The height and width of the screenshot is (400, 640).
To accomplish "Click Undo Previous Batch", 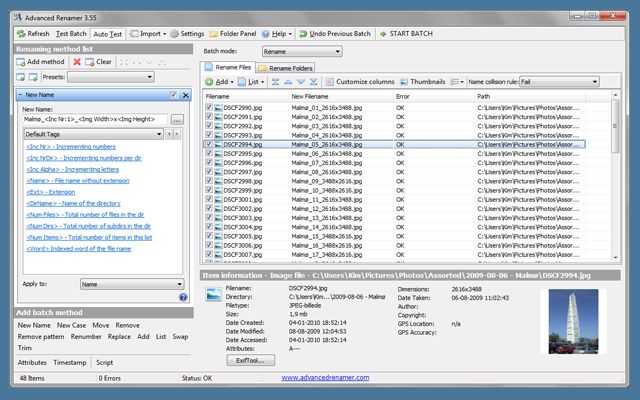I will click(334, 34).
